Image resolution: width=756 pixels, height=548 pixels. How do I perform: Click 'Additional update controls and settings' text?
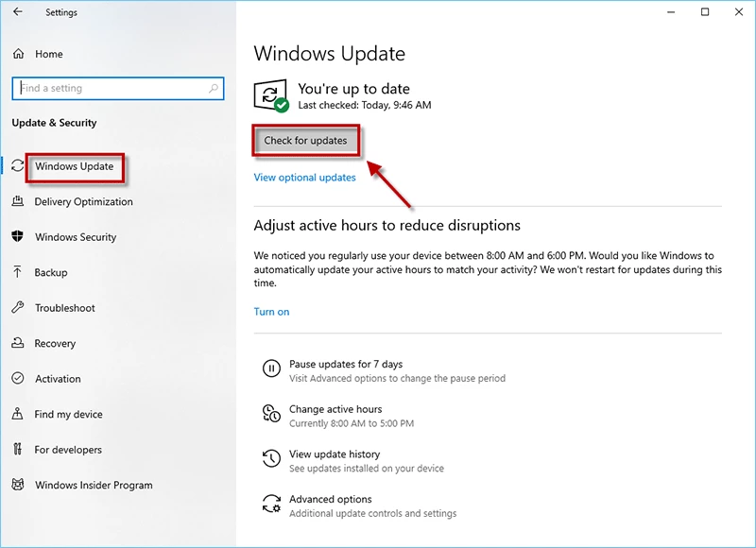[x=372, y=514]
